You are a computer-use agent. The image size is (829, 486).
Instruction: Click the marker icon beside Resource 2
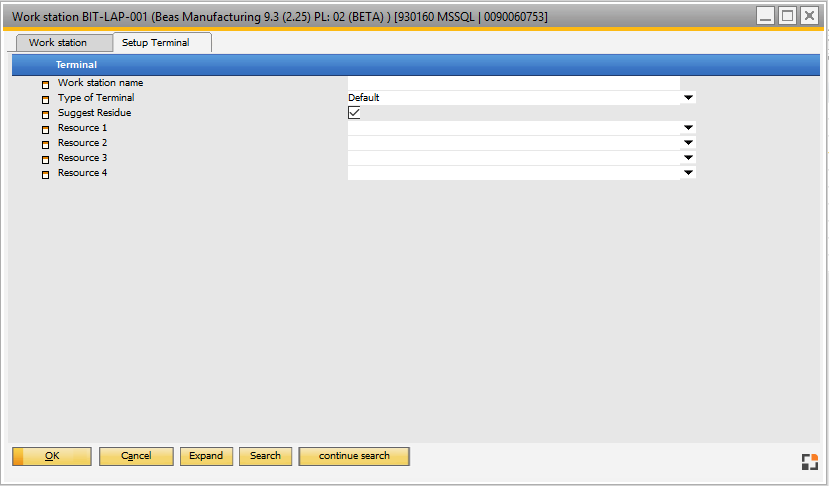point(45,145)
